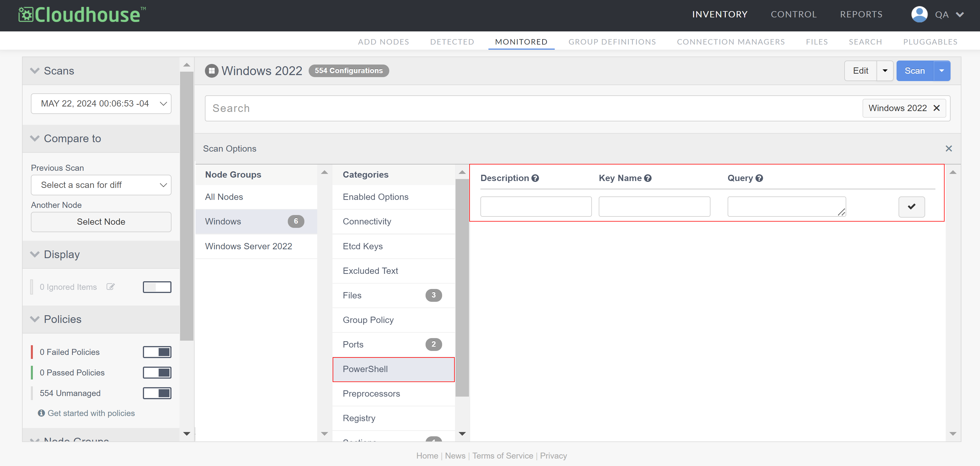The height and width of the screenshot is (466, 980).
Task: Click the Description input field
Action: click(536, 206)
